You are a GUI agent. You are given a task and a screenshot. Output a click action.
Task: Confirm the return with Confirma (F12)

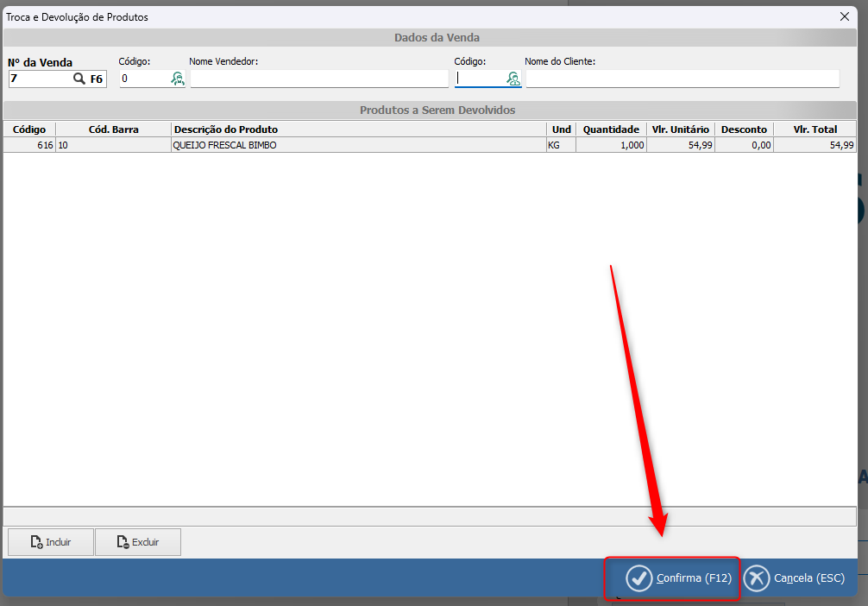[x=672, y=578]
